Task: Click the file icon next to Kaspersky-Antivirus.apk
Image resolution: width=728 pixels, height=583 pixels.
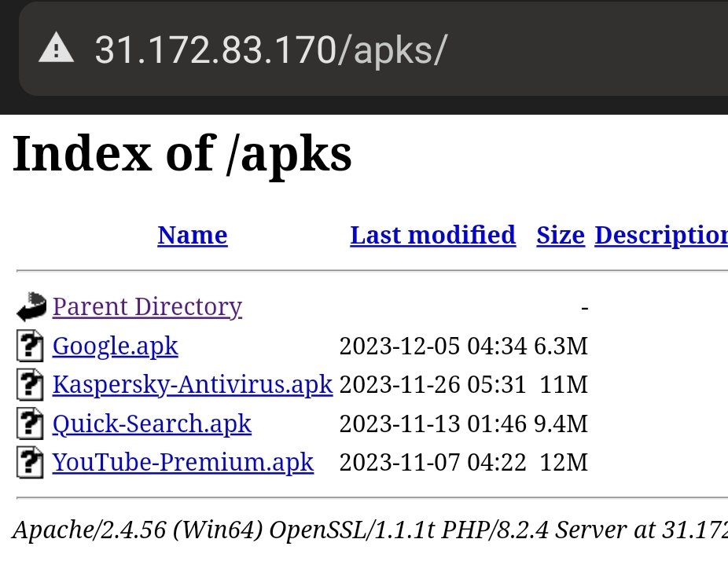Action: coord(30,384)
